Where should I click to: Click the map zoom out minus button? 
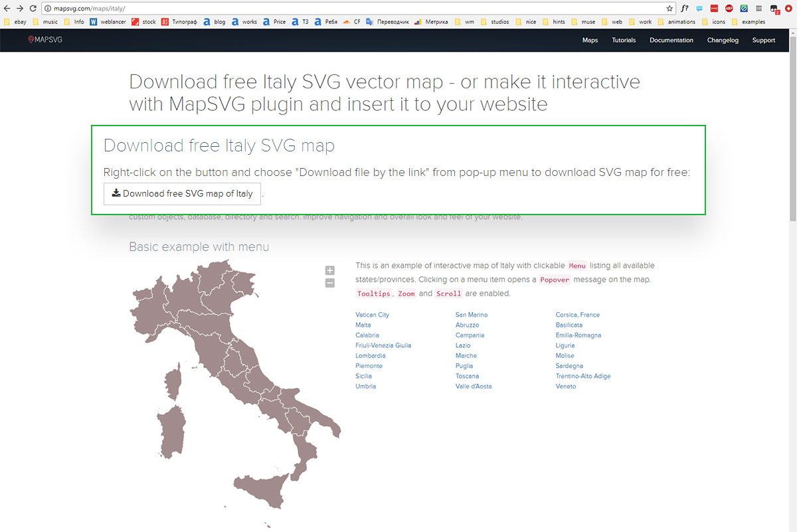[x=330, y=283]
